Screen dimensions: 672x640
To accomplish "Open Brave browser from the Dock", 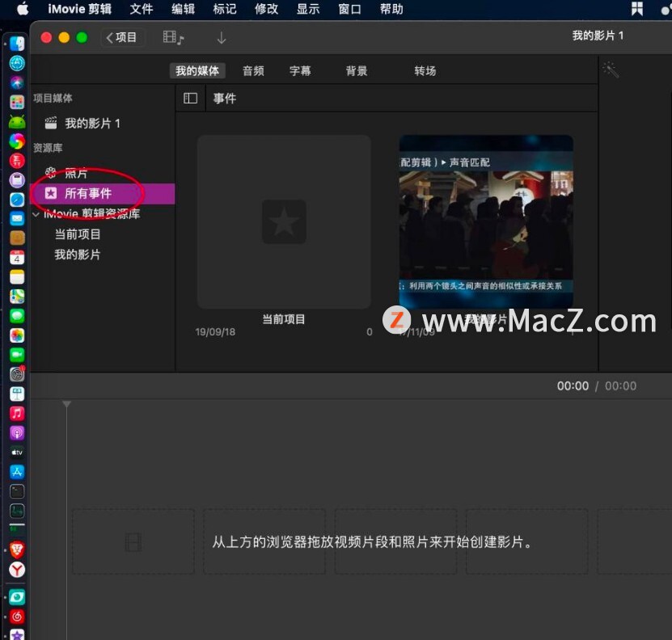I will click(x=17, y=550).
